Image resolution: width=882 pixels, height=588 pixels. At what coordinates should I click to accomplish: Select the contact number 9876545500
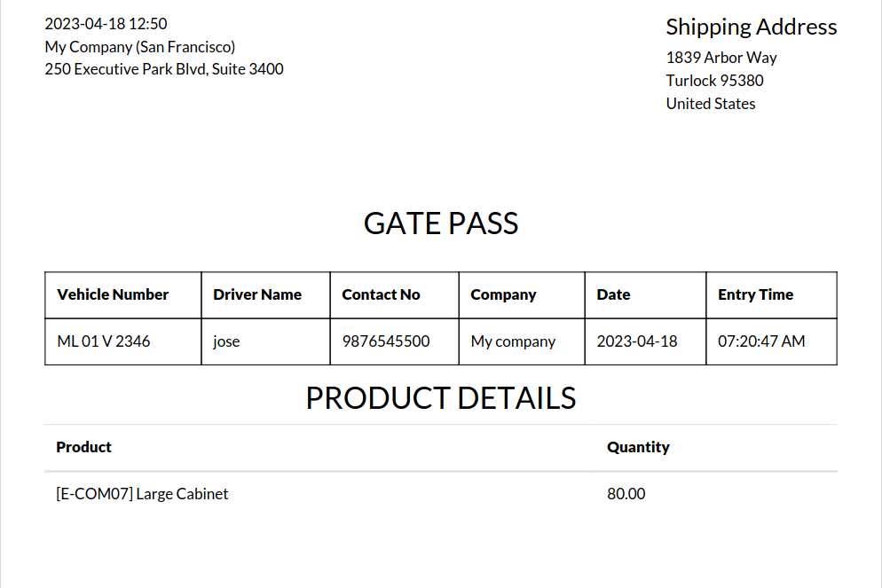point(386,341)
